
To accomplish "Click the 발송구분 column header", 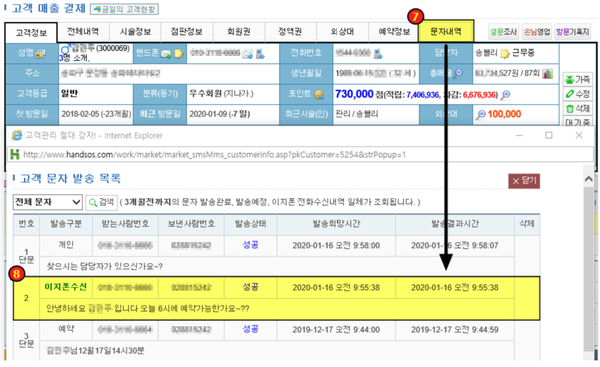I will click(x=66, y=224).
